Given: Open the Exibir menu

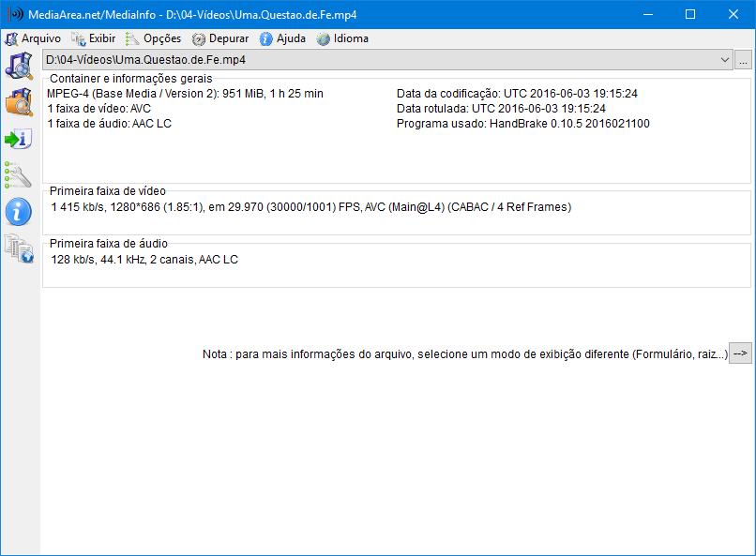Looking at the screenshot, I should coord(94,38).
